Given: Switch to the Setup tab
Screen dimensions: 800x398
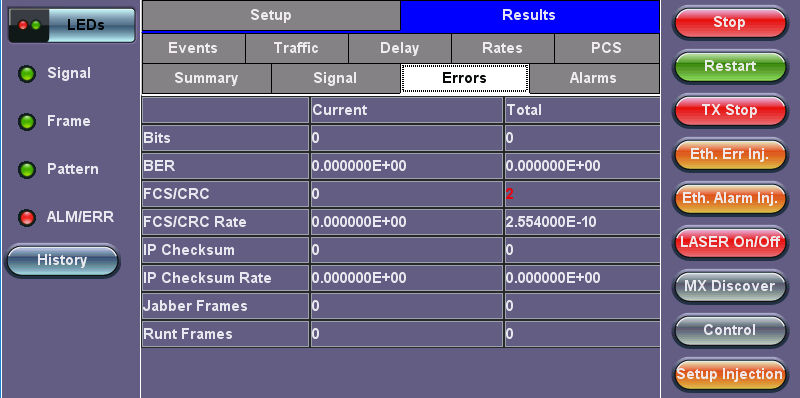Looking at the screenshot, I should pyautogui.click(x=271, y=15).
